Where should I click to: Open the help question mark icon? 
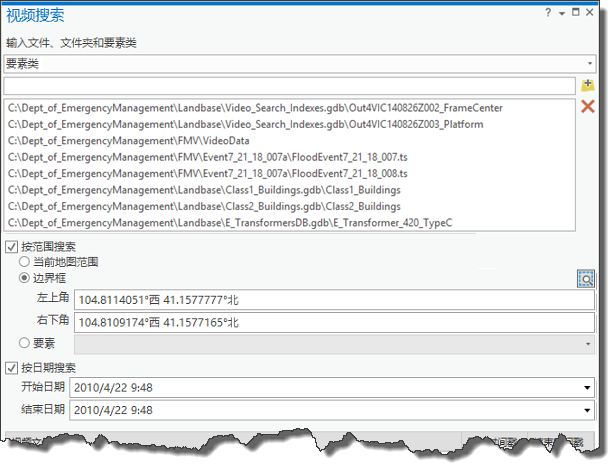[x=548, y=13]
